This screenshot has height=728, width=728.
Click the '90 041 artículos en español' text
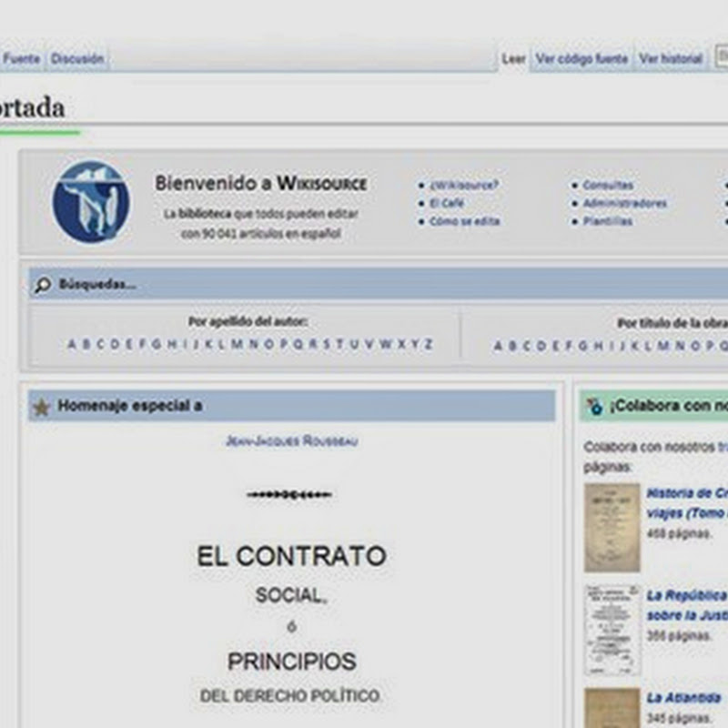[x=272, y=233]
